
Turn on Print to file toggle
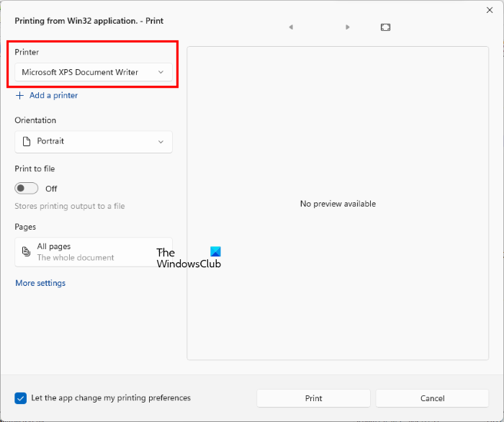[x=27, y=189]
